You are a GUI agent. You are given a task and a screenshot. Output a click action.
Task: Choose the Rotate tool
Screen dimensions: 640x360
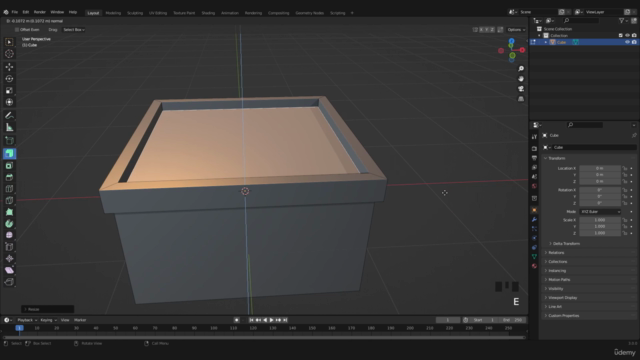point(9,79)
